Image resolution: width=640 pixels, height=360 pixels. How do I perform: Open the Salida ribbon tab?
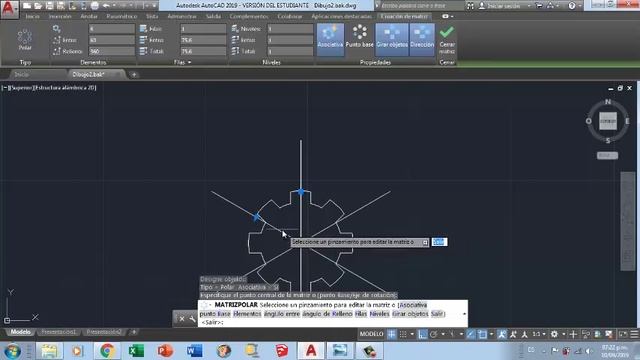click(213, 16)
